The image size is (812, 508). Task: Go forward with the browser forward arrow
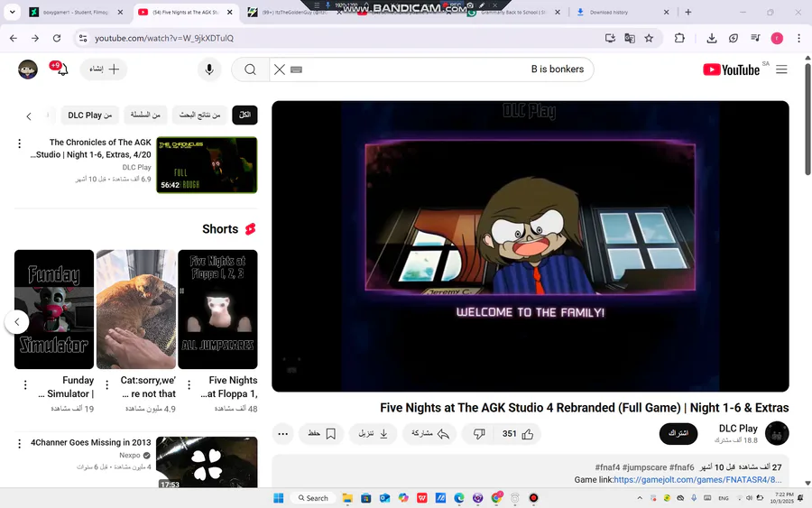pyautogui.click(x=34, y=38)
